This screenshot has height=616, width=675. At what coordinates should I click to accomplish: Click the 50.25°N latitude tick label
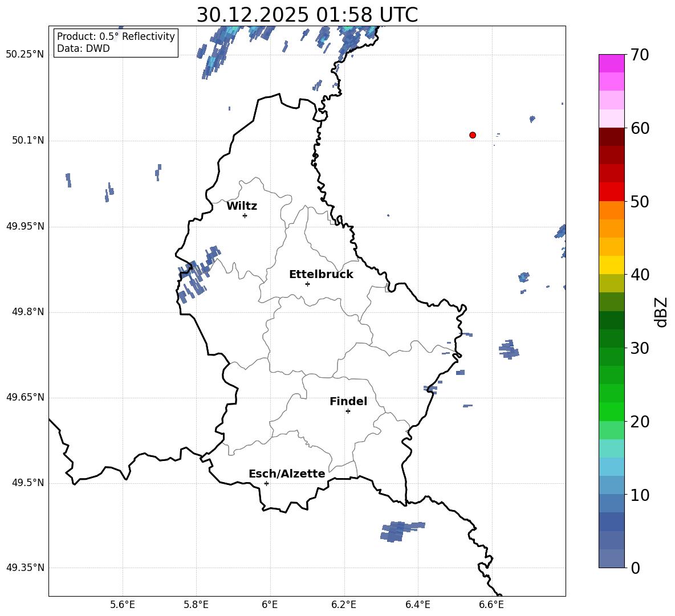tap(25, 55)
